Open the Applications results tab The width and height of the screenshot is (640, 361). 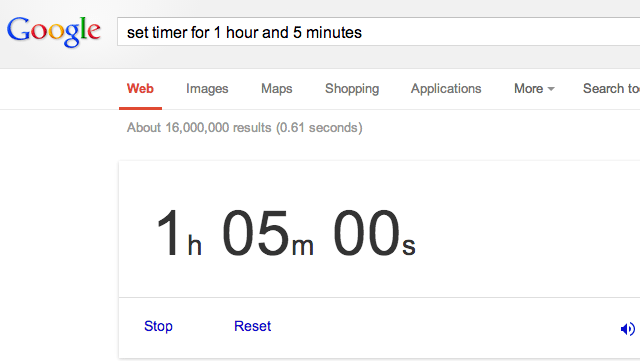point(446,89)
